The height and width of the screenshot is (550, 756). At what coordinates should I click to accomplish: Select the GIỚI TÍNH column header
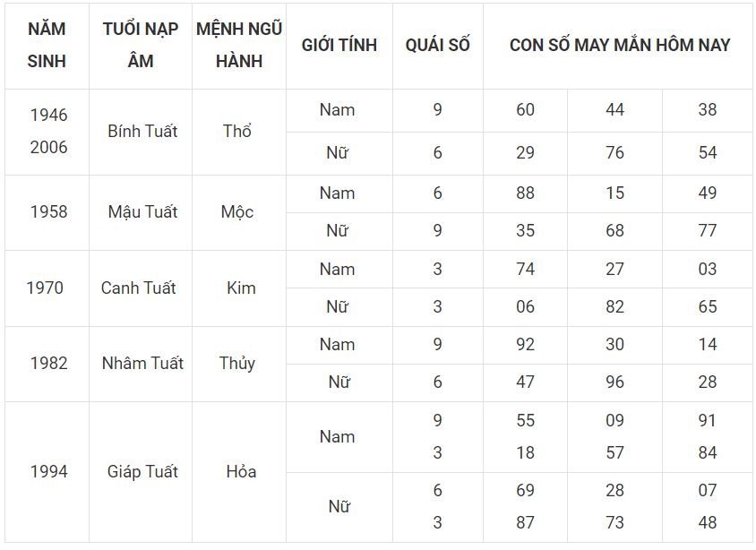click(339, 45)
